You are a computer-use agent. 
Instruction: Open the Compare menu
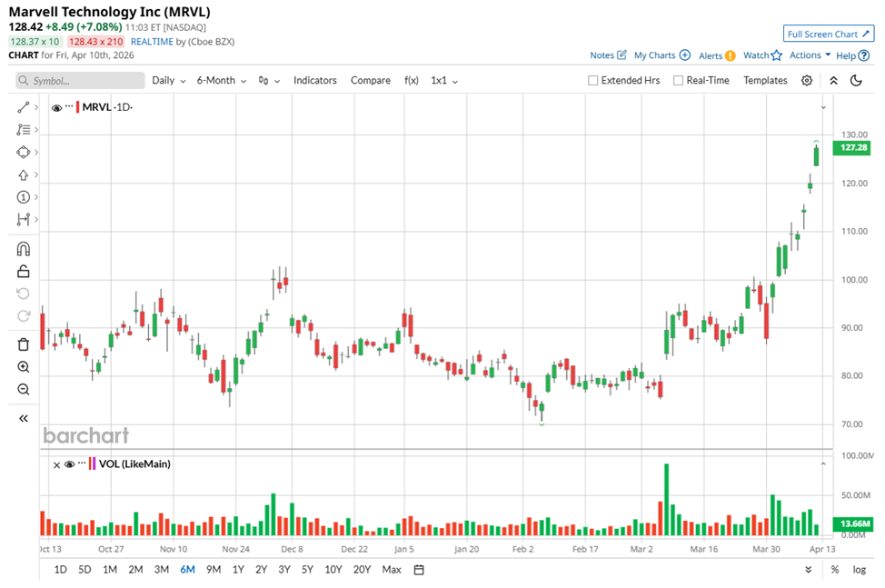coord(370,81)
